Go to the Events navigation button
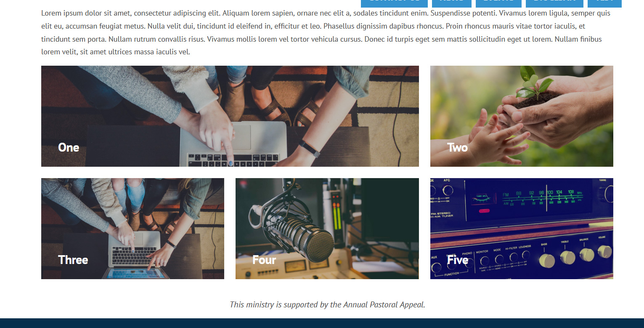This screenshot has height=328, width=644. [498, 3]
